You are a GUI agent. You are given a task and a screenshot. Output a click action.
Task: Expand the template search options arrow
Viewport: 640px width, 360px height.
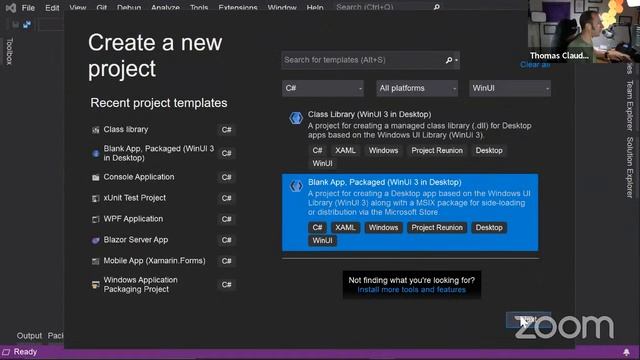click(x=456, y=60)
